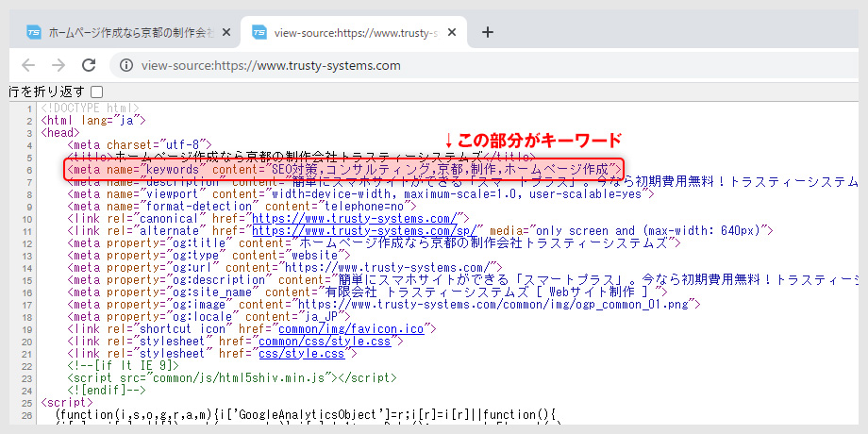This screenshot has width=868, height=434.
Task: Close the view-source tab
Action: 452,32
